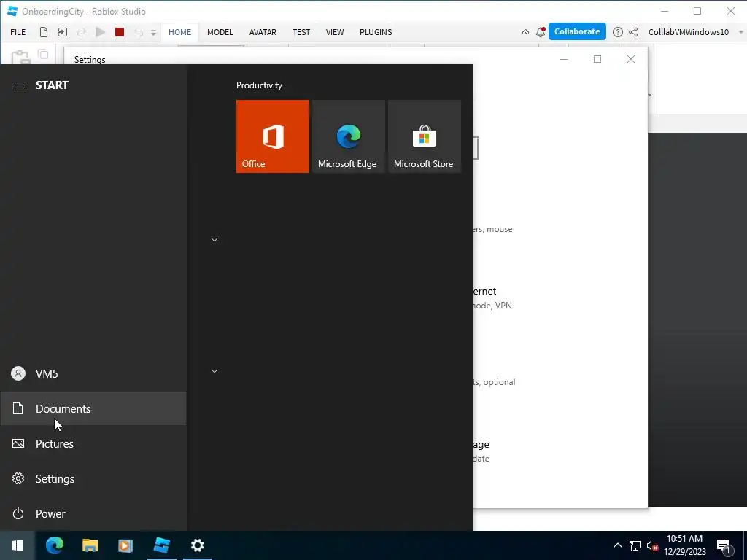This screenshot has width=747, height=560.
Task: Launch the Microsoft Edge tile
Action: (349, 136)
